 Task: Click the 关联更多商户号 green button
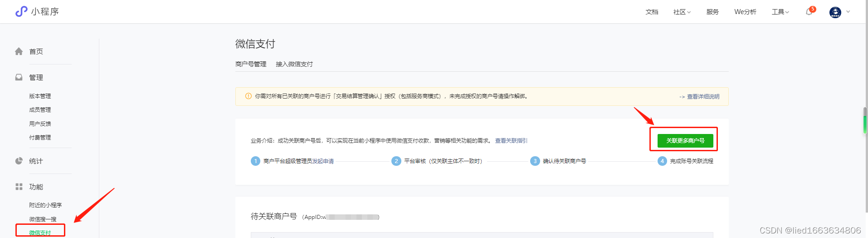[685, 141]
